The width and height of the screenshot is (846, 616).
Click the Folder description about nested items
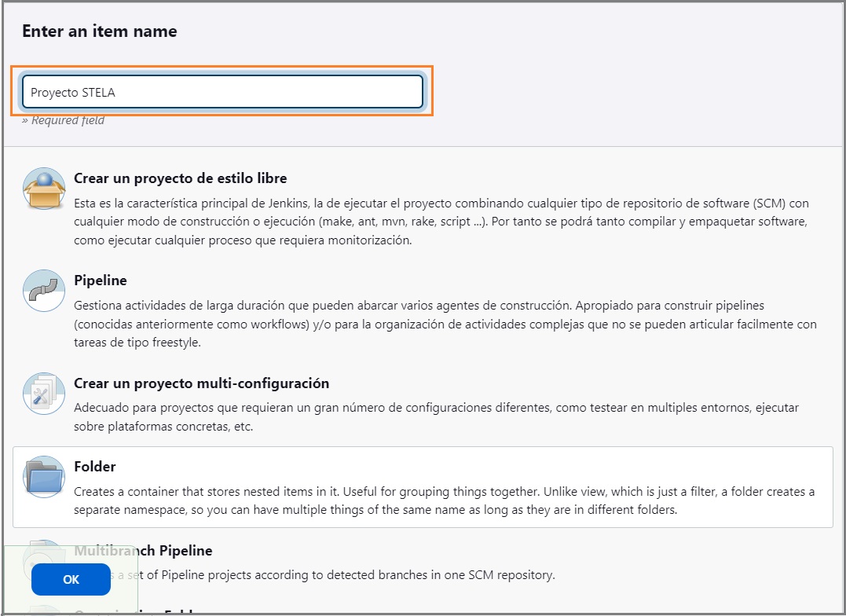444,500
